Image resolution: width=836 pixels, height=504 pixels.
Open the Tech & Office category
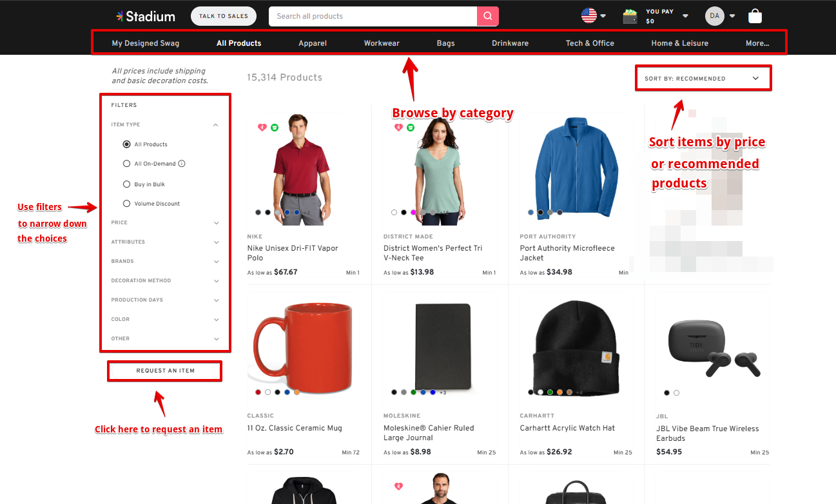tap(590, 43)
